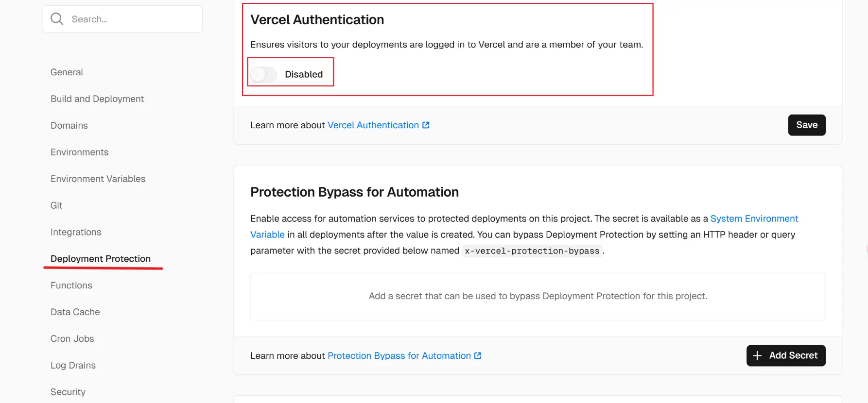This screenshot has height=403, width=868.
Task: Toggle the Vercel Authentication switch
Action: coord(263,74)
